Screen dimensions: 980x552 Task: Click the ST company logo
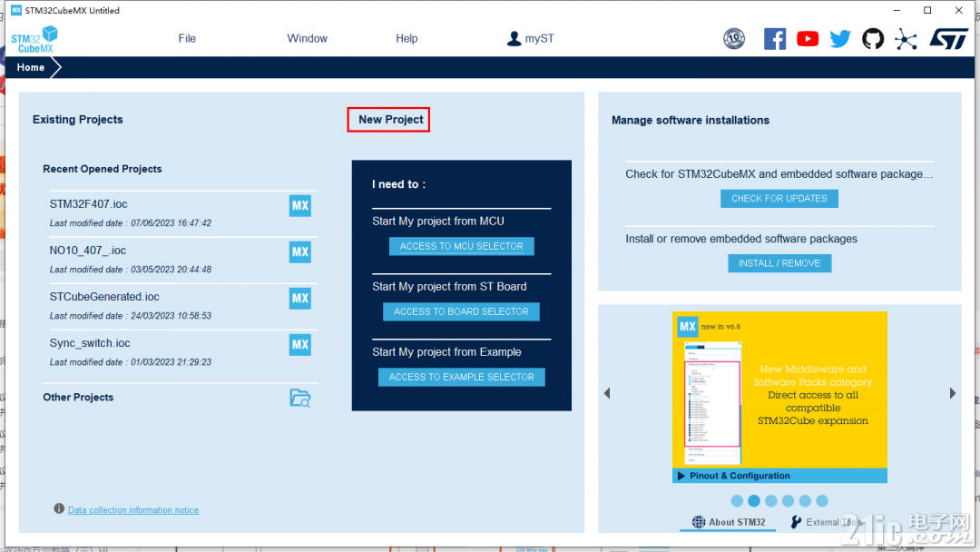point(948,39)
